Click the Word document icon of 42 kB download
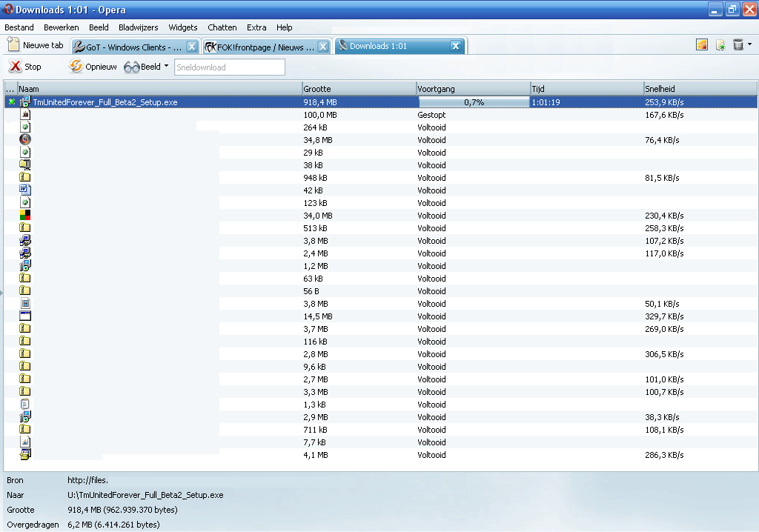Screen dimensions: 759x532 point(25,190)
